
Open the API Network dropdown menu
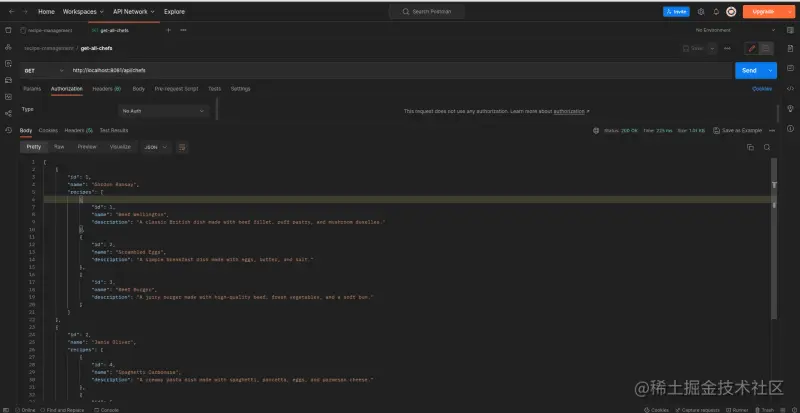click(x=134, y=11)
